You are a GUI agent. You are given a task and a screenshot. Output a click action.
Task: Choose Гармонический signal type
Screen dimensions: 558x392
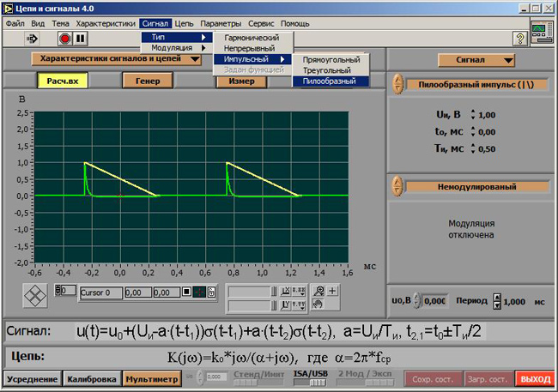click(x=252, y=38)
